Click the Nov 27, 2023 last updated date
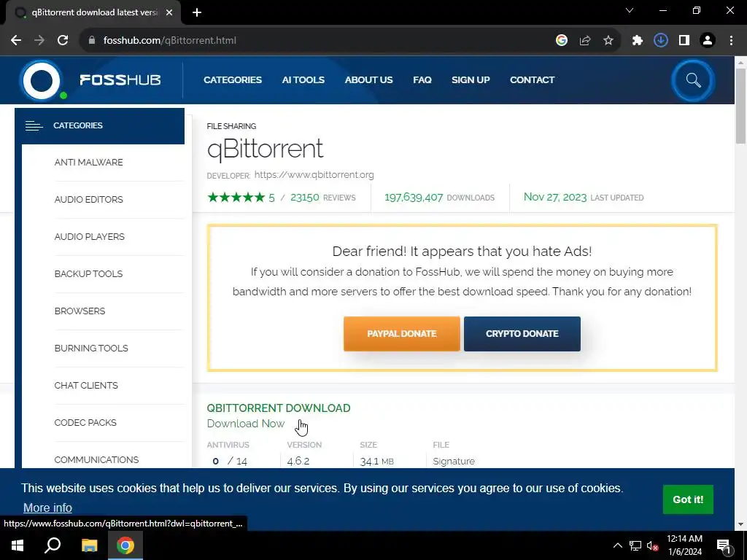747x560 pixels. point(555,197)
